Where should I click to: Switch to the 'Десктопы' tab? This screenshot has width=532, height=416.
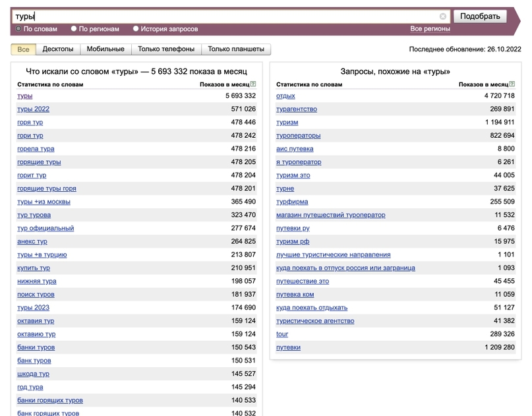(x=58, y=49)
